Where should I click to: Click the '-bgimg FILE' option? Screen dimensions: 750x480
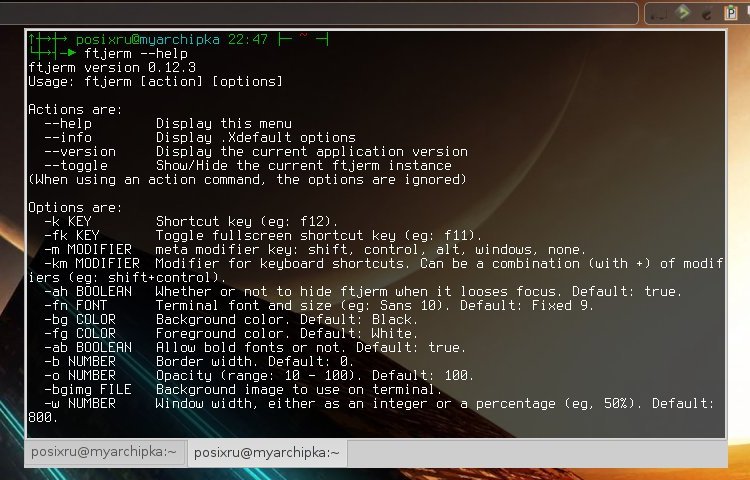tap(88, 389)
